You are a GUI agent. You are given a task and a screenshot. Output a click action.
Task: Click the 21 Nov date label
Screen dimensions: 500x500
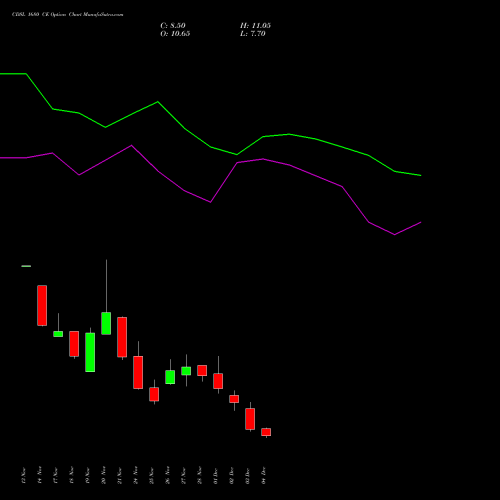(119, 475)
